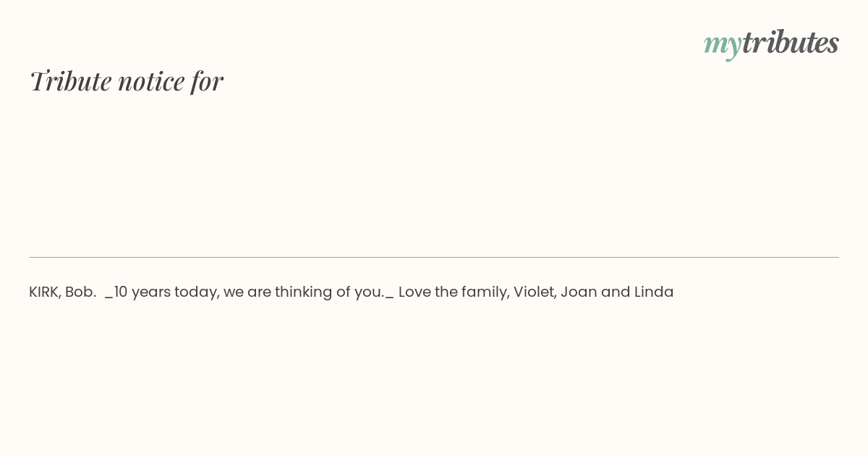Click the word "for" in the heading

207,81
